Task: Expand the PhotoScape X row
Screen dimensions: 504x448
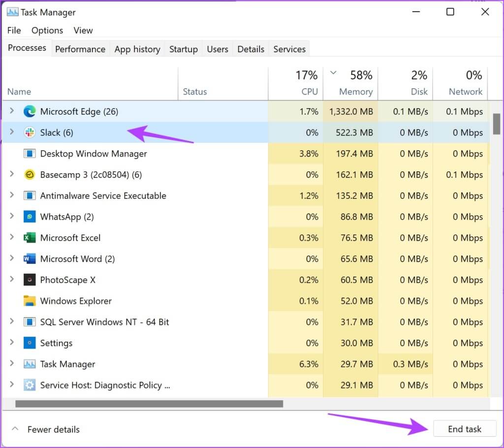Action: point(12,279)
